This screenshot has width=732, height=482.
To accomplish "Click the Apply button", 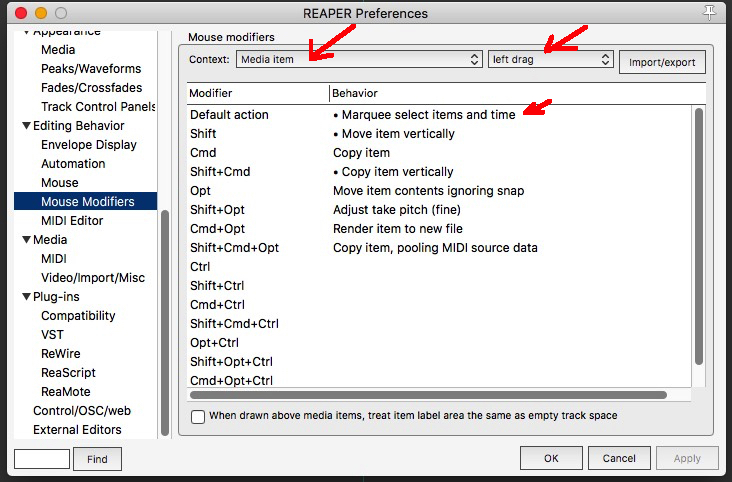I will (687, 458).
